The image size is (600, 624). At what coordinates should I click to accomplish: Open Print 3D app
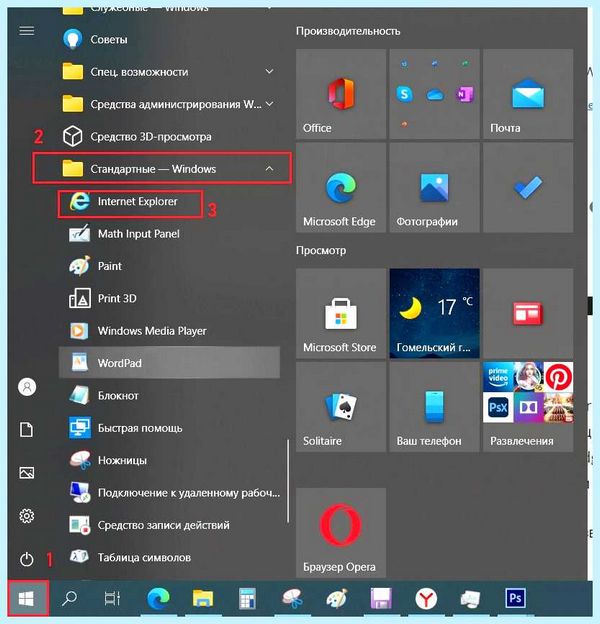[169, 298]
